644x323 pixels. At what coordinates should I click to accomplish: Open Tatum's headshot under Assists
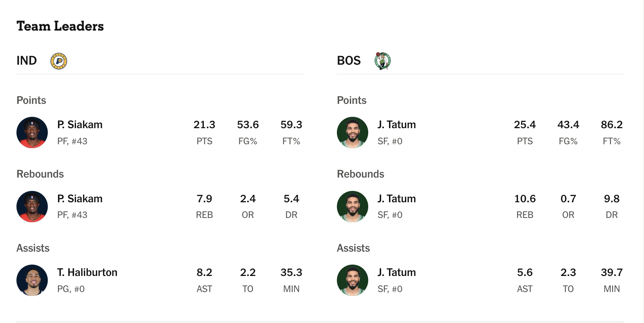coord(353,280)
